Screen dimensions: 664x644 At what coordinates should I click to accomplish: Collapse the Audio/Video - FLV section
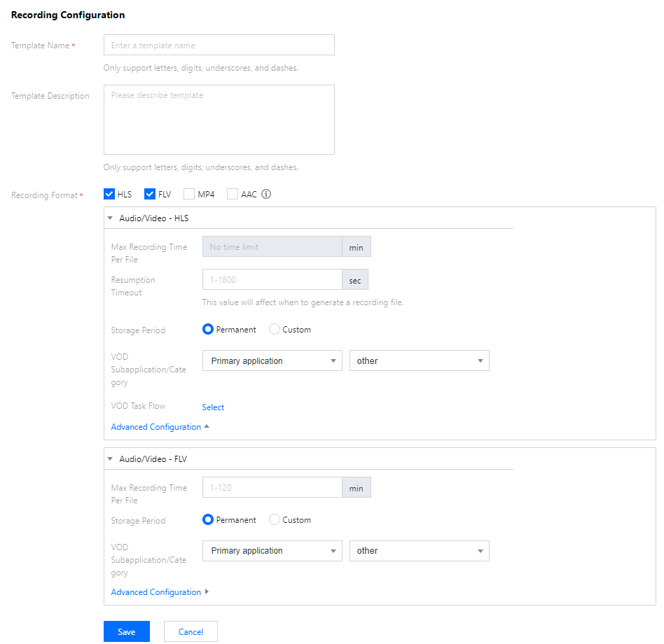(110, 459)
